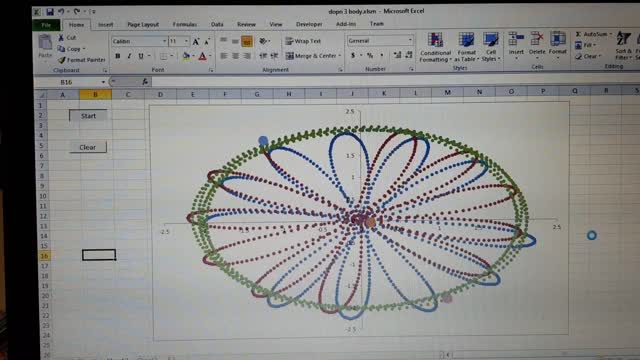Viewport: 640px width, 360px height.
Task: Toggle Italic formatting
Action: coord(129,56)
